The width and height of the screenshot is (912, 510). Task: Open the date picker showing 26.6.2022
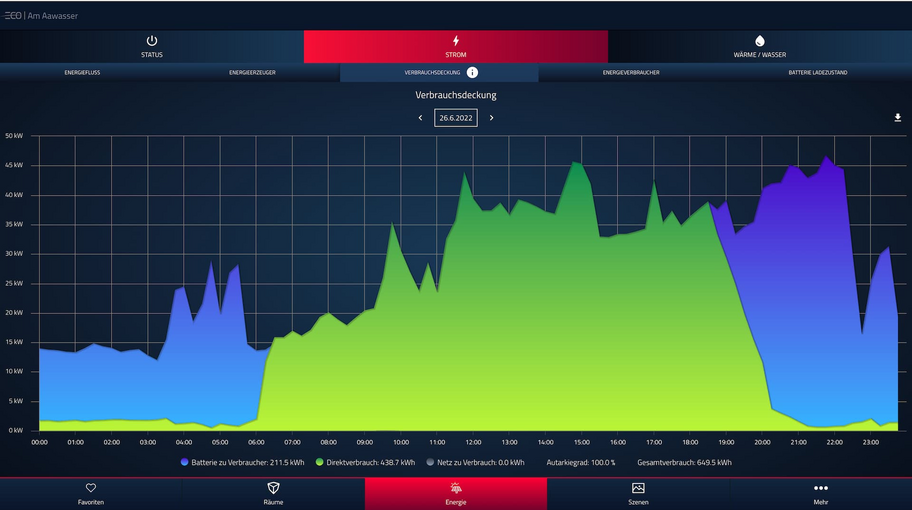tap(456, 118)
